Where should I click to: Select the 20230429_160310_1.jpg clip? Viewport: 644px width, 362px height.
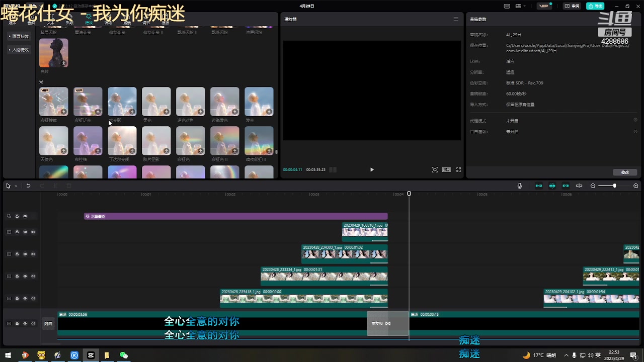365,232
